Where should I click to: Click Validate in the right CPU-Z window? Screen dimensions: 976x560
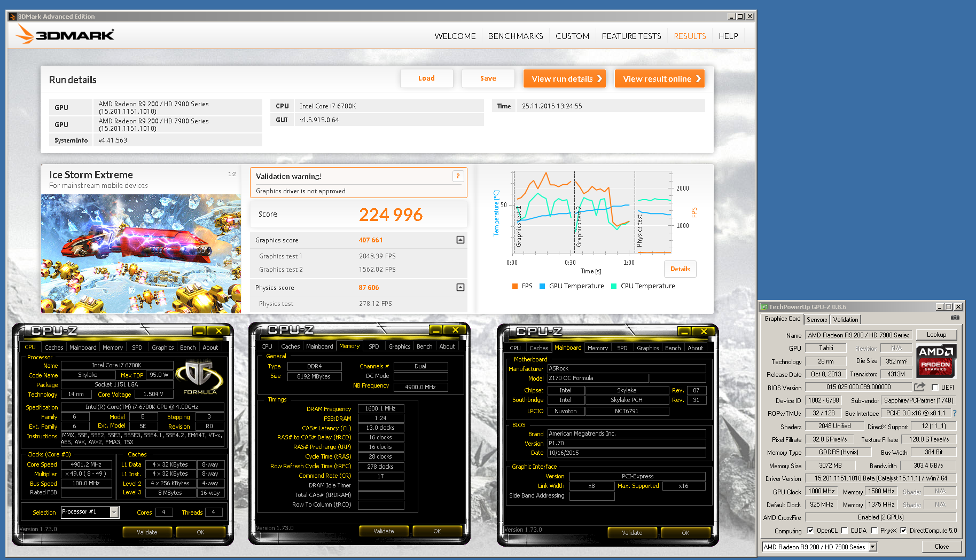point(632,533)
